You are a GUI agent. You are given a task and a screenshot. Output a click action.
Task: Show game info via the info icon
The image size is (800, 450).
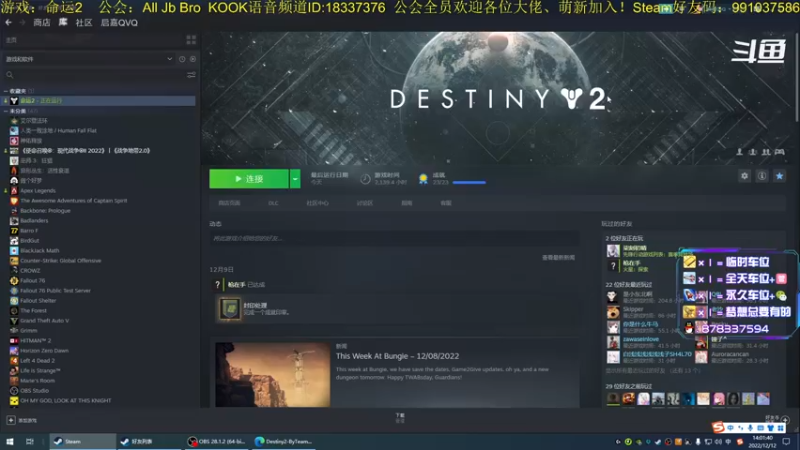pyautogui.click(x=762, y=176)
